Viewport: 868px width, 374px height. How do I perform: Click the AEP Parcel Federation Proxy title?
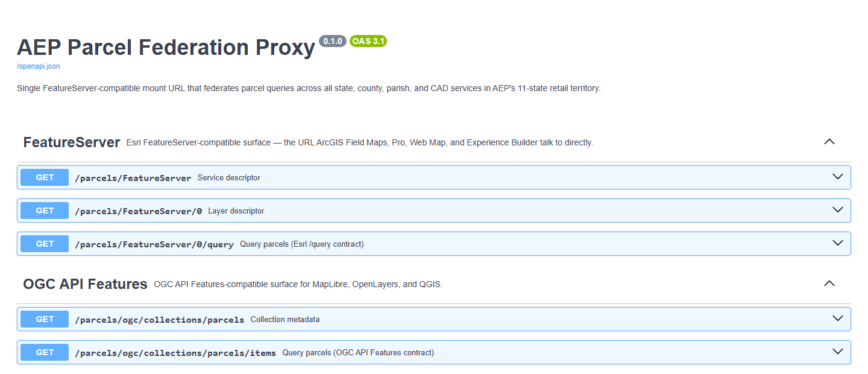pos(166,48)
